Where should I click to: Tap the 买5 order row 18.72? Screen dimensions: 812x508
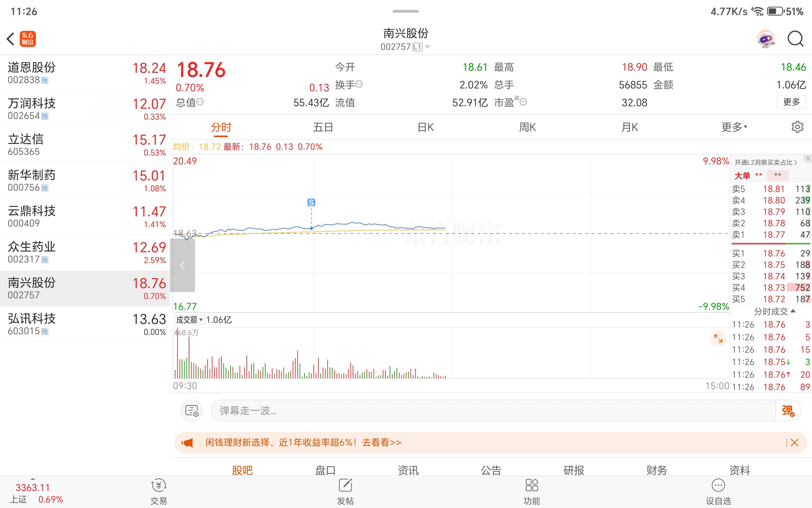click(771, 299)
